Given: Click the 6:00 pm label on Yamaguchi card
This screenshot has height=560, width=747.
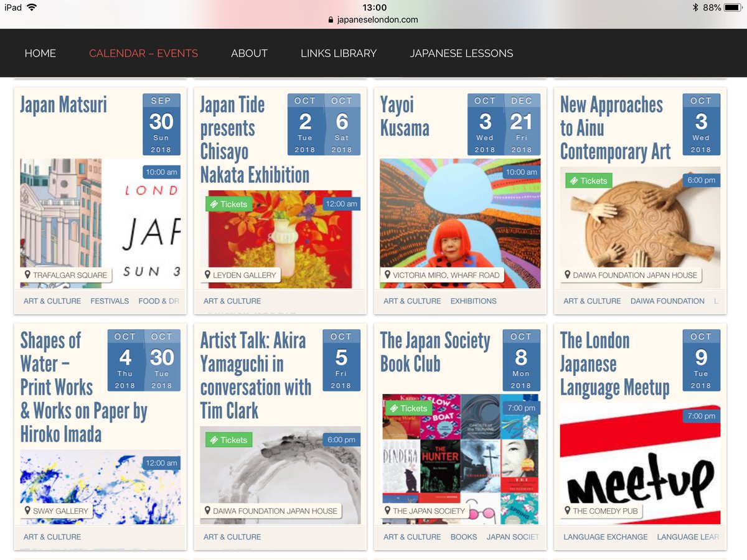Looking at the screenshot, I should 342,440.
